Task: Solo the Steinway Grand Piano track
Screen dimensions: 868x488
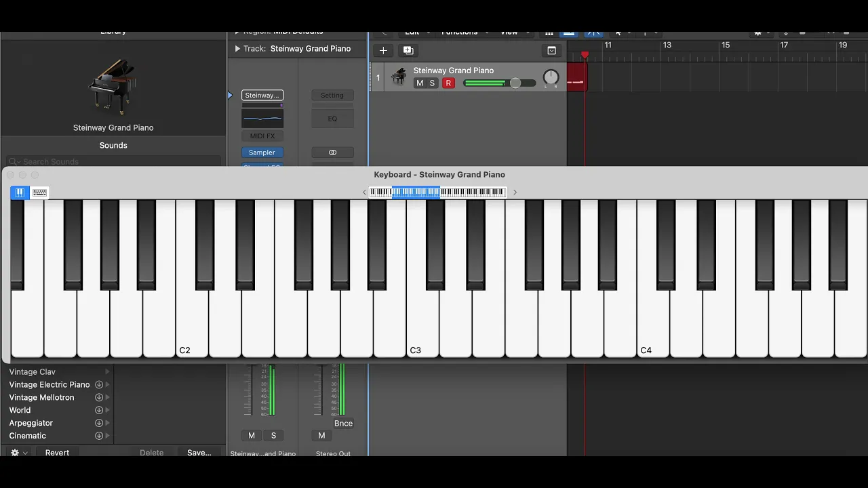Action: pos(432,83)
